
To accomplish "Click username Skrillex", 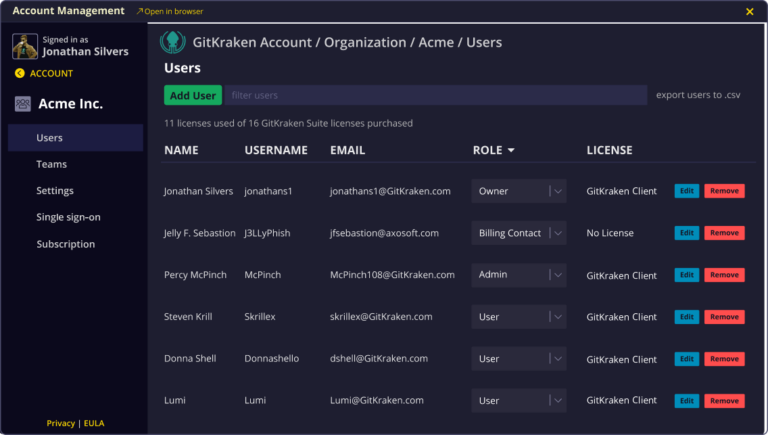I will 260,316.
